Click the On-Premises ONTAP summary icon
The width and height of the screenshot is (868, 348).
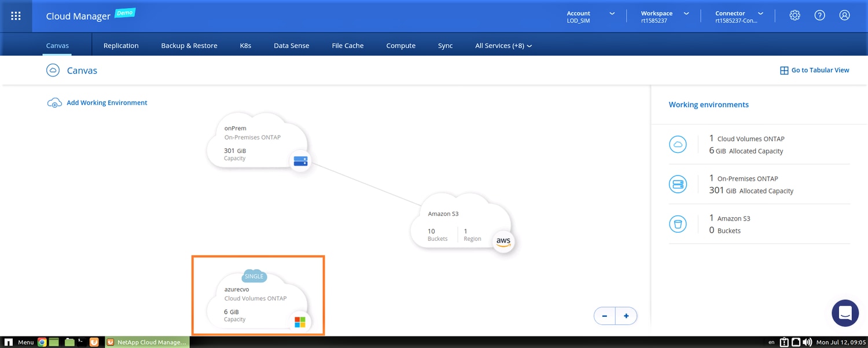point(677,185)
